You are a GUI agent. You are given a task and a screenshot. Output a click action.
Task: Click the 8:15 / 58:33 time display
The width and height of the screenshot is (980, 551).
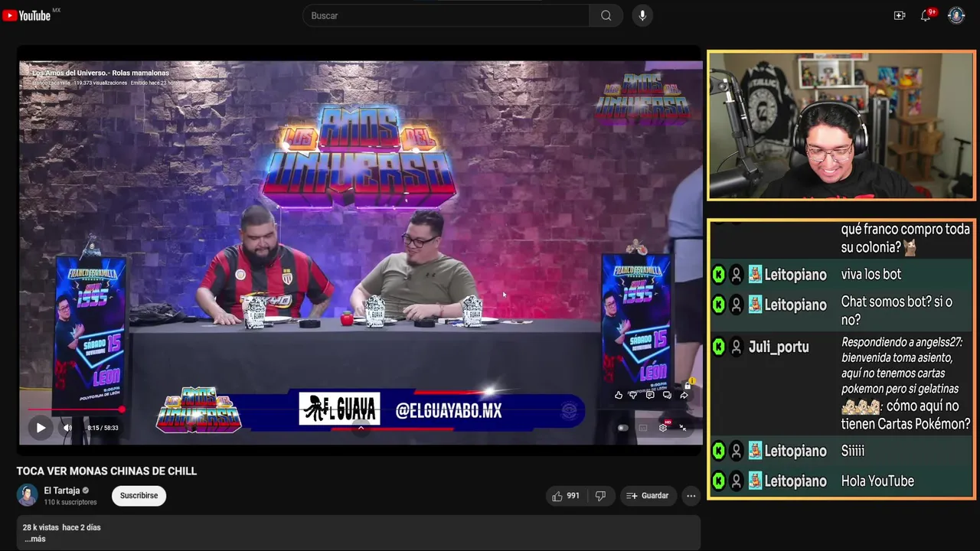[x=103, y=428]
